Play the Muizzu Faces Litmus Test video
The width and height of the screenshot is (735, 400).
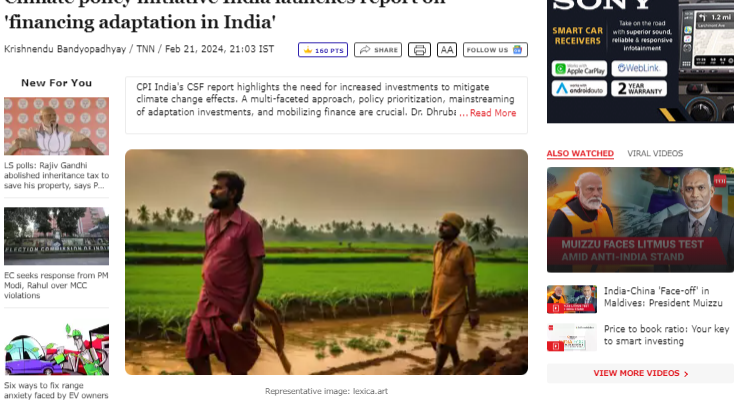(640, 219)
